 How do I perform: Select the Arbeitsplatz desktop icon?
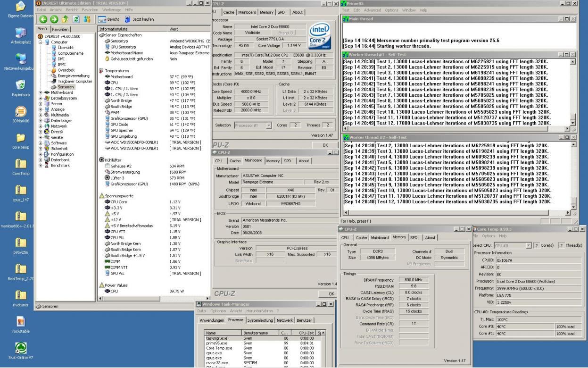point(21,35)
